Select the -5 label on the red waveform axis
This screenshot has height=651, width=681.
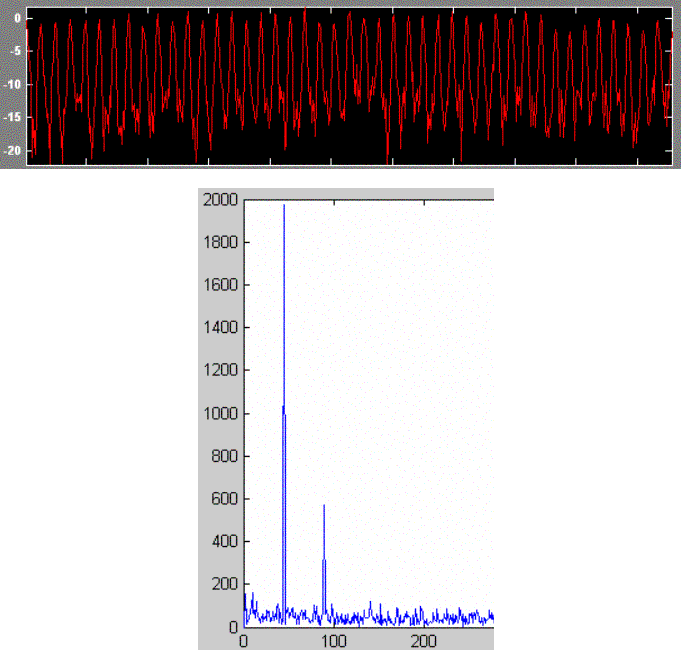[x=15, y=51]
